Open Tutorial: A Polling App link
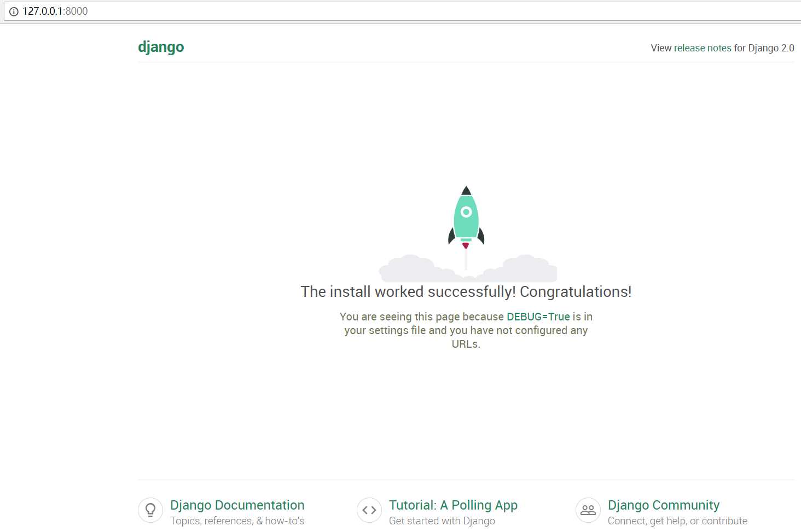The image size is (801, 532). (x=453, y=505)
